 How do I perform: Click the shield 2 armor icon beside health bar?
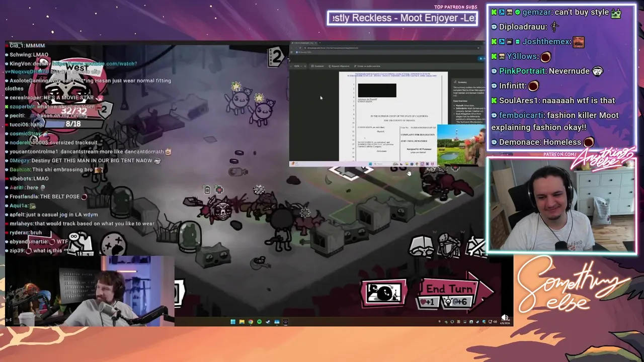point(104,110)
